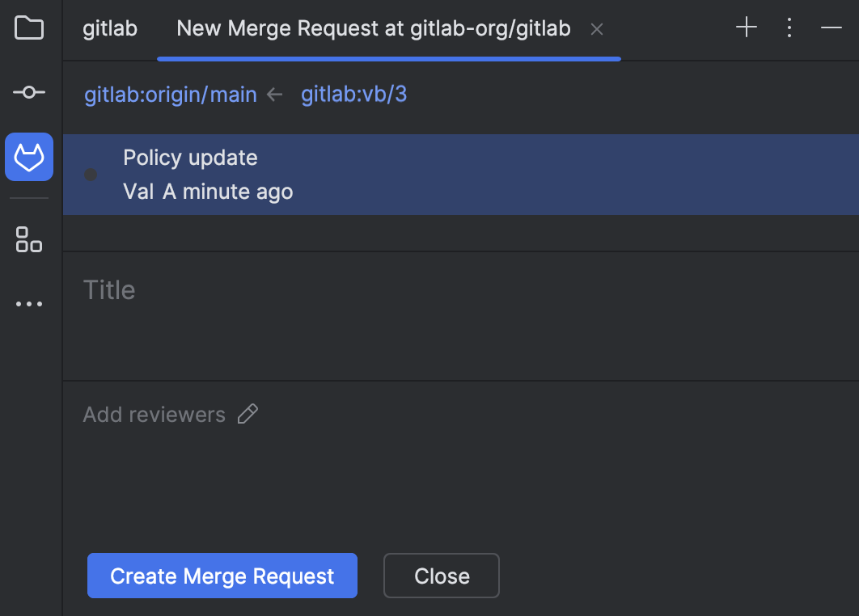Screen dimensions: 859x616
Task: Open the gitlab:vb/3 branch selector
Action: point(353,95)
